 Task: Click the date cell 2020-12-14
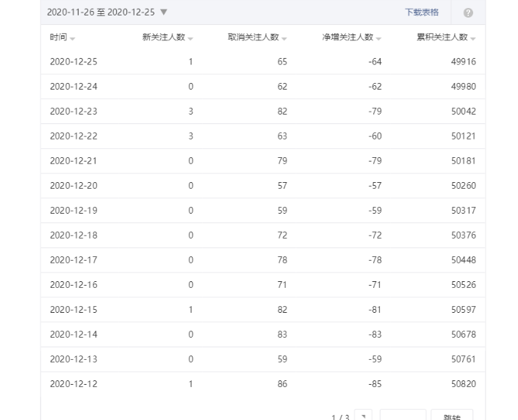pyautogui.click(x=73, y=335)
